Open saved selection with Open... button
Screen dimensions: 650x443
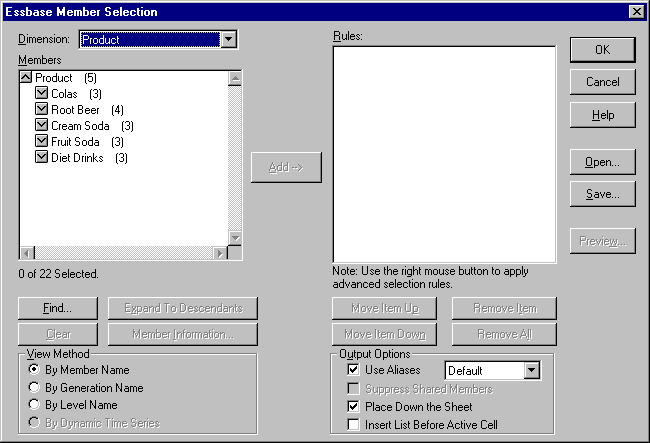point(602,161)
